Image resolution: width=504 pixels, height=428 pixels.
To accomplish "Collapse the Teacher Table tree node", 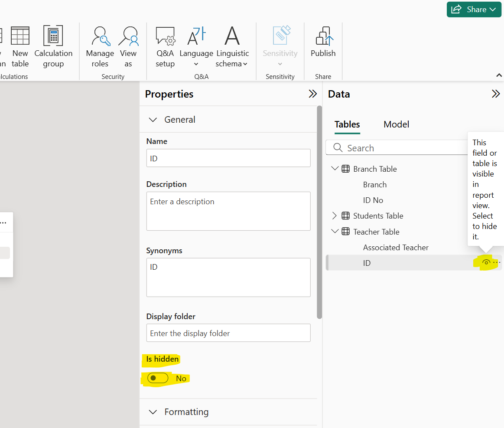I will [335, 231].
